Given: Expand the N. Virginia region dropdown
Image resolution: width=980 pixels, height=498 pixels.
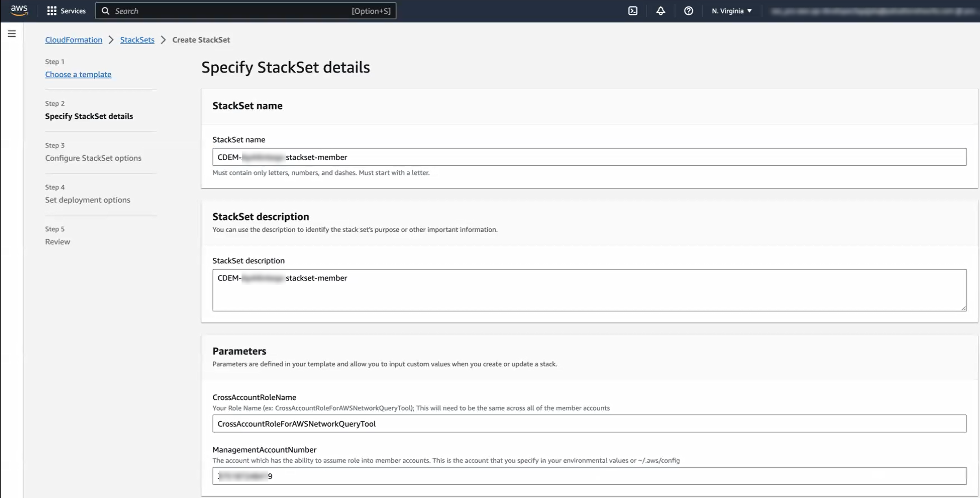Looking at the screenshot, I should point(732,11).
